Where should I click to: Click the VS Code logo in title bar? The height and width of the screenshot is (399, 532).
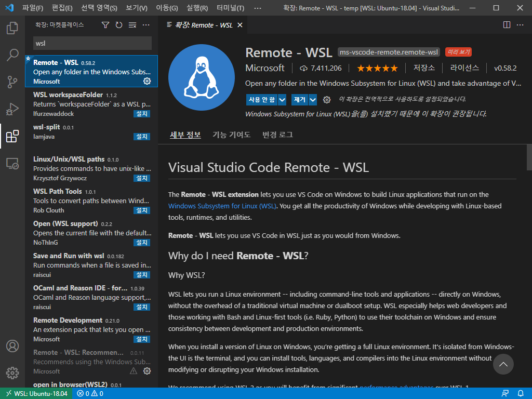pos(9,8)
